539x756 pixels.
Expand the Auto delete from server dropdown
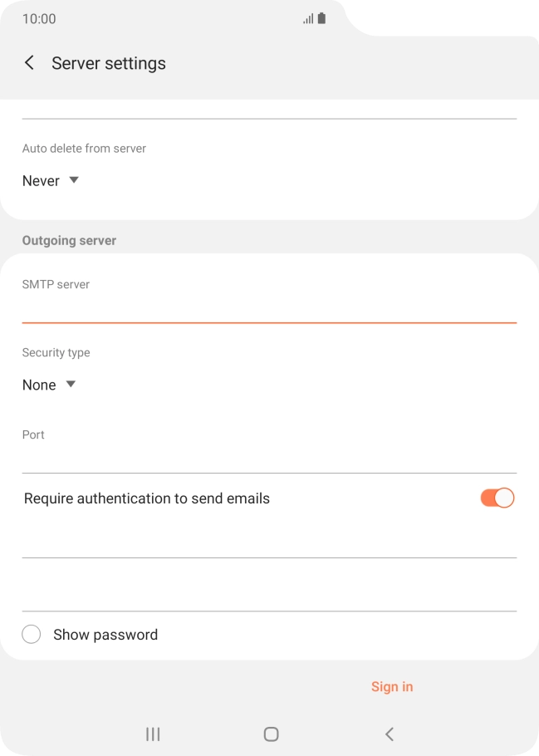(x=51, y=180)
